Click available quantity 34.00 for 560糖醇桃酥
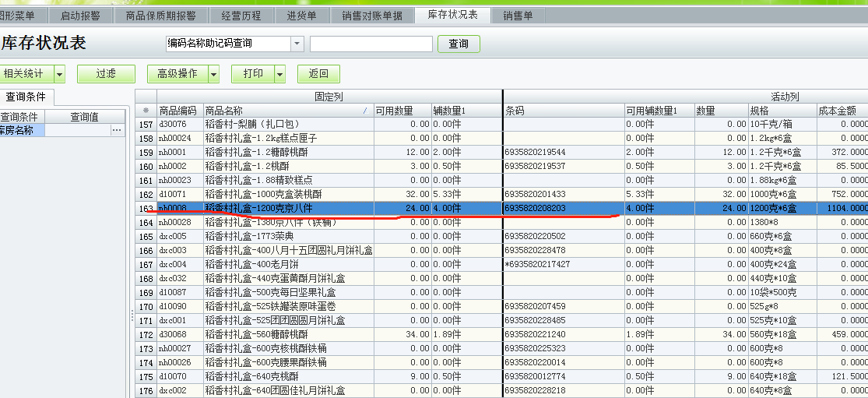Image resolution: width=868 pixels, height=398 pixels. [x=416, y=334]
